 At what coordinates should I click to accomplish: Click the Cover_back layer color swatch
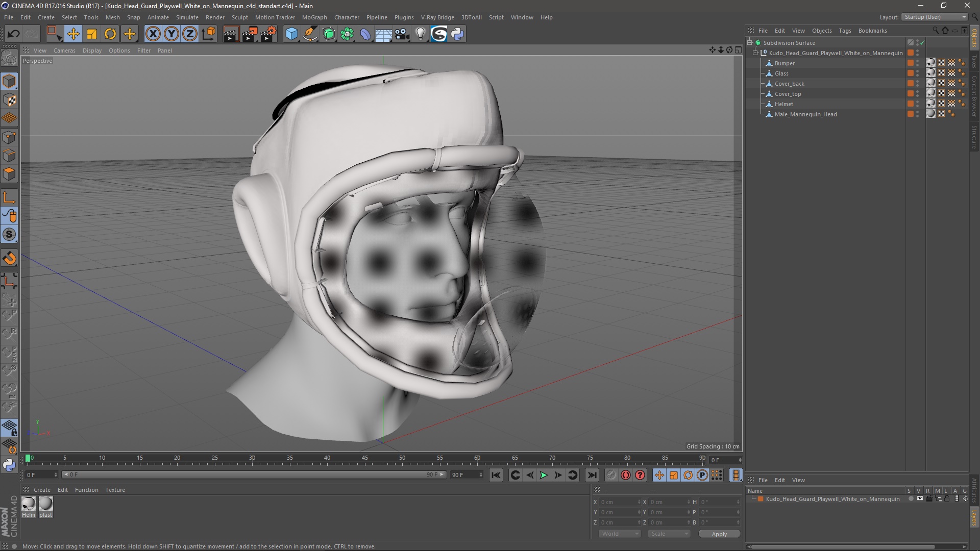click(911, 84)
